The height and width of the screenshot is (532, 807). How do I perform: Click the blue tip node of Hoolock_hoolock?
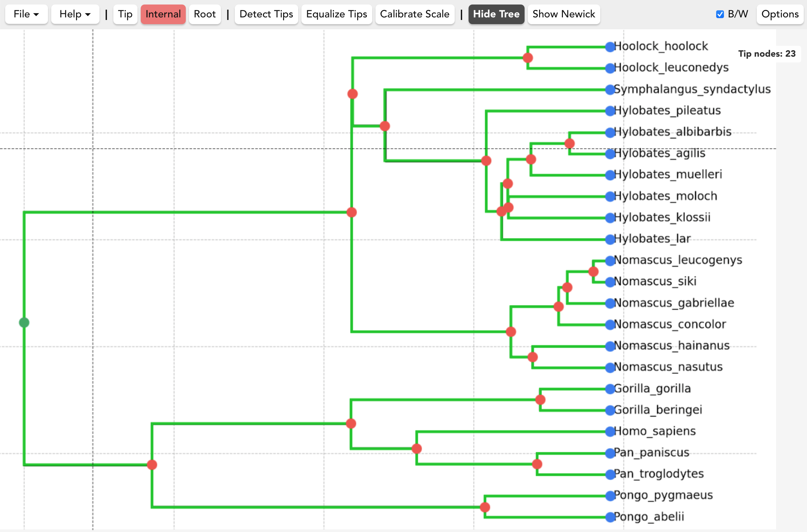pyautogui.click(x=610, y=47)
